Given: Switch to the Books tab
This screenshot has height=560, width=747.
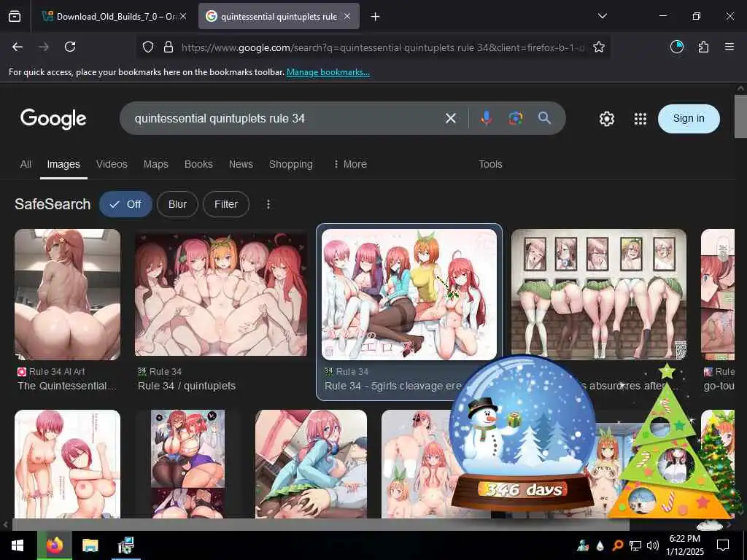Looking at the screenshot, I should (198, 164).
